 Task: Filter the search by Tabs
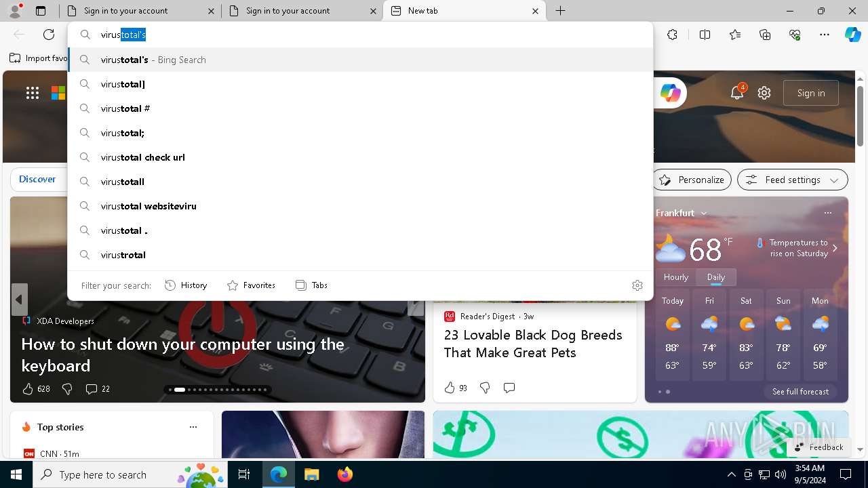pos(311,285)
